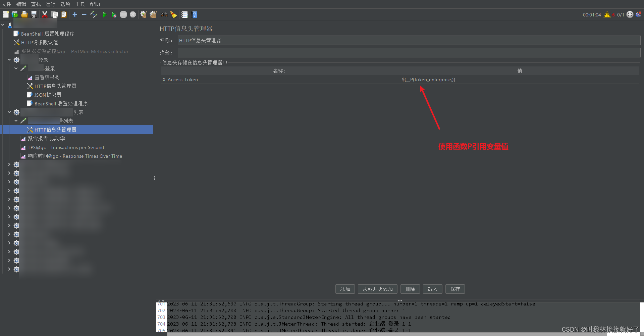Clear all results with double broom icon
The image size is (644, 336).
[153, 14]
